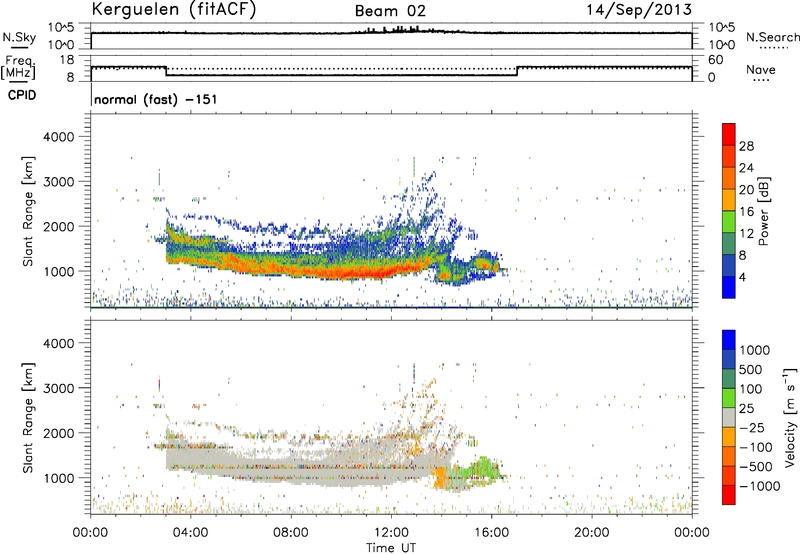Click the '04:00' time tick label

[190, 533]
